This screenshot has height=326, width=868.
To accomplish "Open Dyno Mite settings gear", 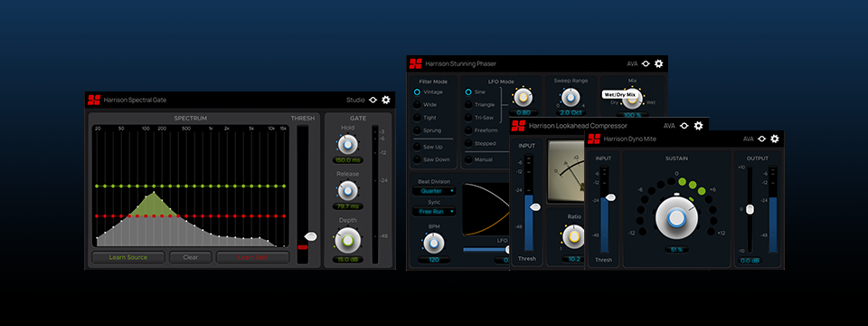I will [x=775, y=139].
